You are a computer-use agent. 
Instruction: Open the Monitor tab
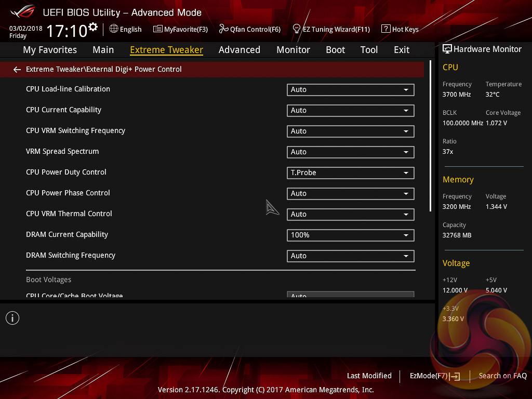pos(293,50)
